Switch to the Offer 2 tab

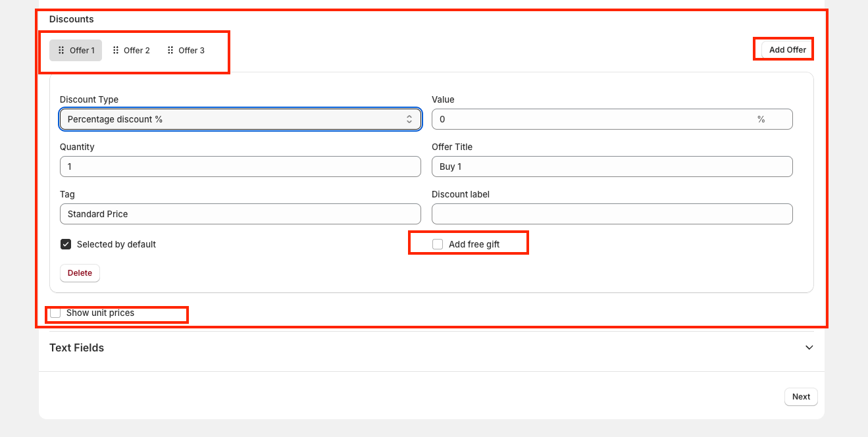(137, 51)
